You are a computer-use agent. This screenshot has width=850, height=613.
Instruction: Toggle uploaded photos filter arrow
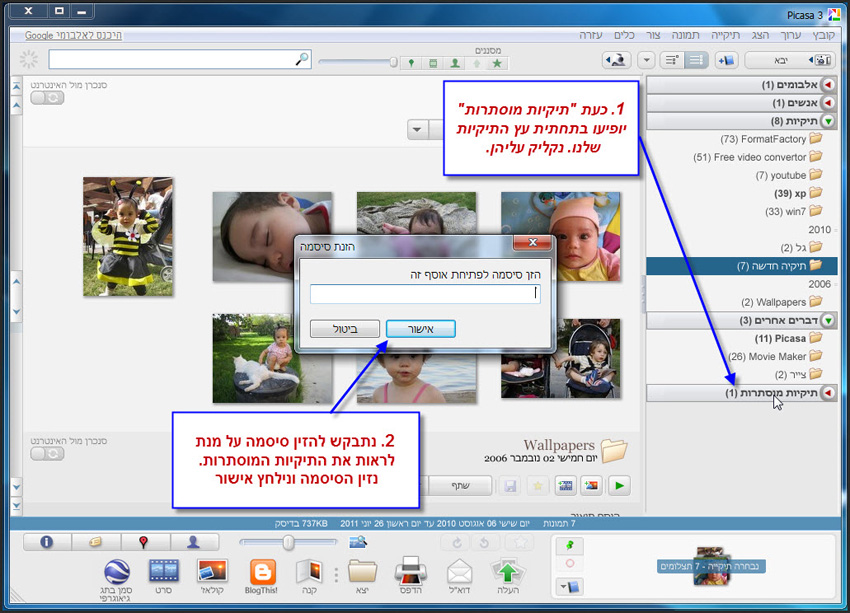tap(476, 63)
